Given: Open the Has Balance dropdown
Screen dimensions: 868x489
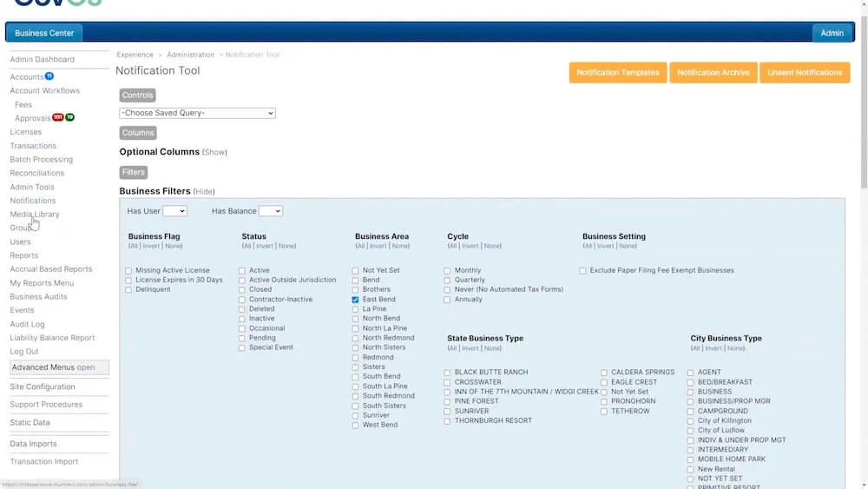Looking at the screenshot, I should tap(271, 211).
